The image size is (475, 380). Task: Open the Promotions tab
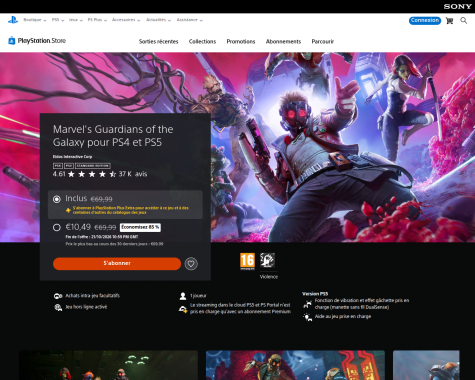click(241, 42)
